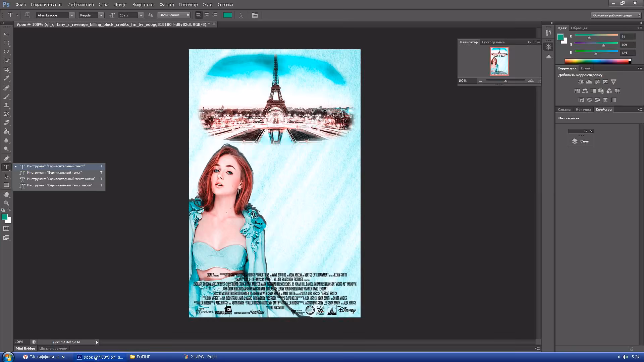Close the Урок document tab
The image size is (644, 362).
tap(214, 24)
